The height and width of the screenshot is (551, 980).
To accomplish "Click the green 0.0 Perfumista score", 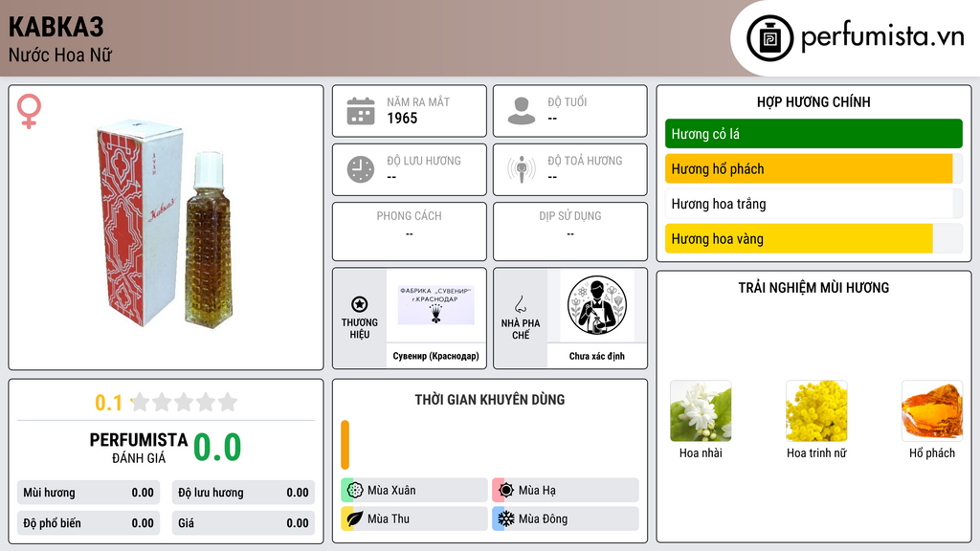I will coord(217,447).
